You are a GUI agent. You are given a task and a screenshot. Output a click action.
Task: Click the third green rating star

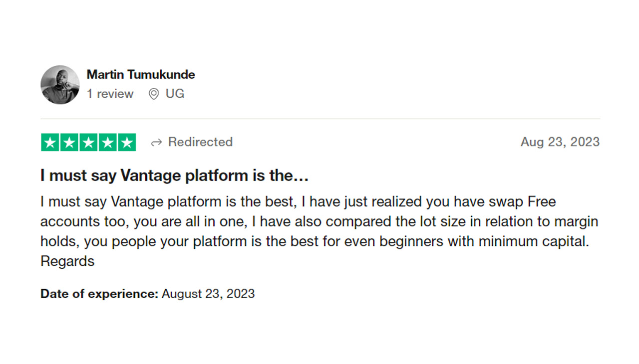pos(88,142)
